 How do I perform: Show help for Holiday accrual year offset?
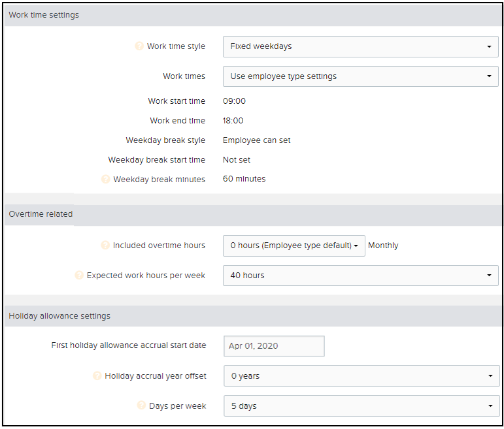(97, 376)
